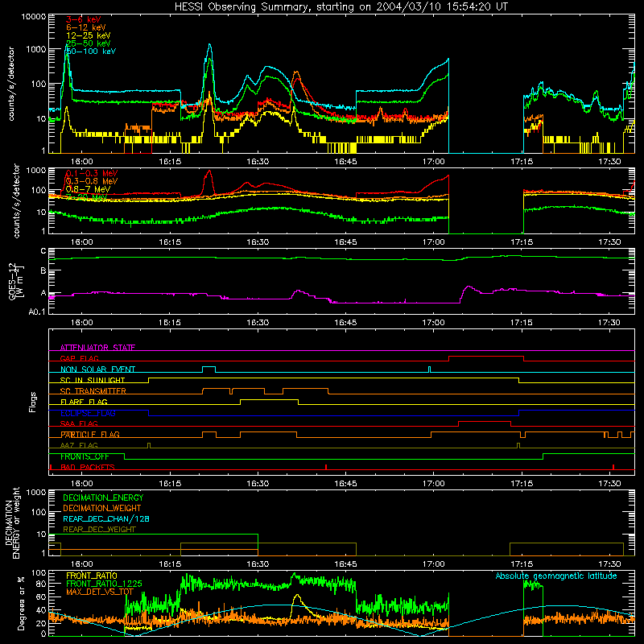Click the 16:30 tick under the top keV panel
The image size is (644, 644).
(258, 162)
